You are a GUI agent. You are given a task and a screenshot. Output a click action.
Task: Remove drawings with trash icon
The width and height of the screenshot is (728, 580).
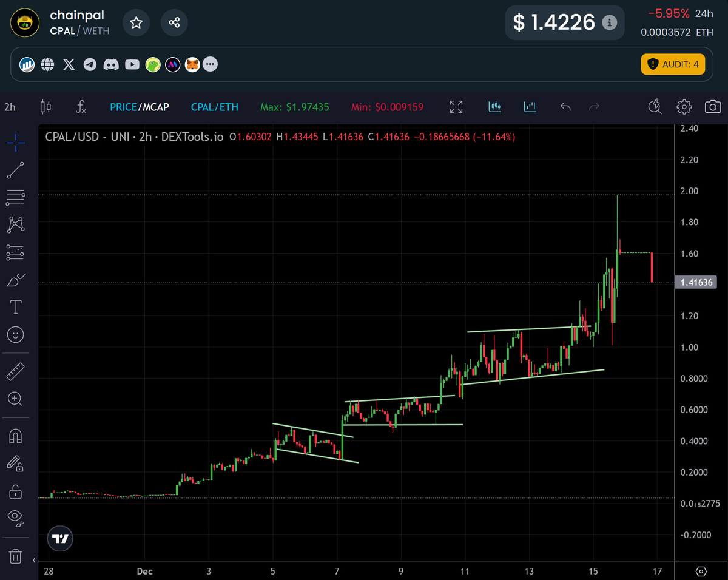click(16, 556)
